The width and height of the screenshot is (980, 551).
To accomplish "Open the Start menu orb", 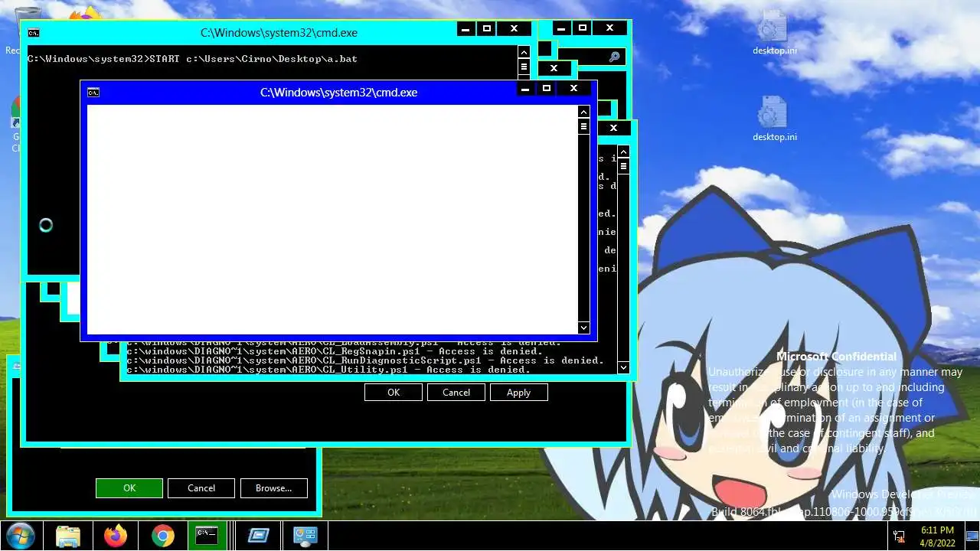I will [20, 536].
